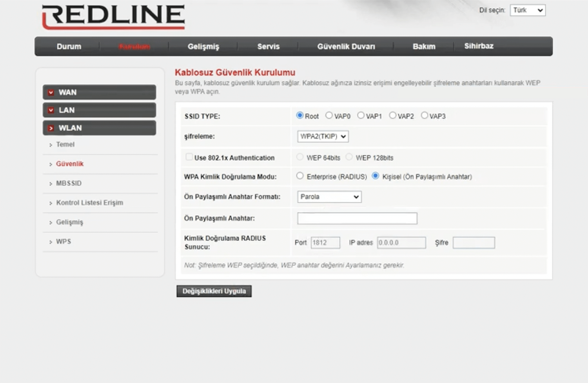
Task: Open the WPS sidebar link
Action: tap(64, 242)
